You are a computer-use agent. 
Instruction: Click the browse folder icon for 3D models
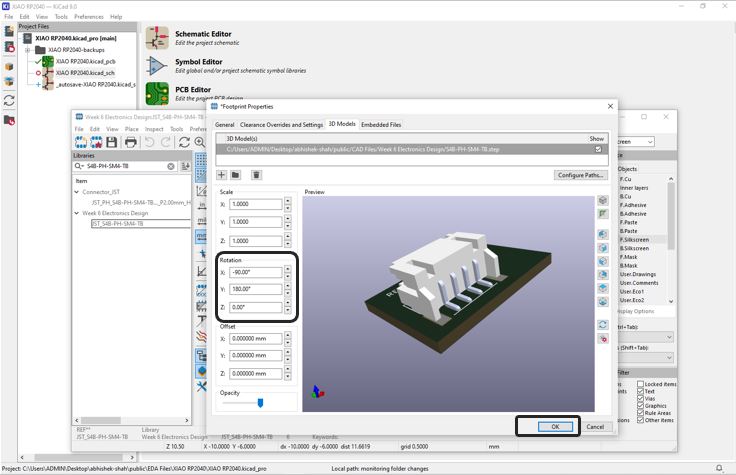236,175
